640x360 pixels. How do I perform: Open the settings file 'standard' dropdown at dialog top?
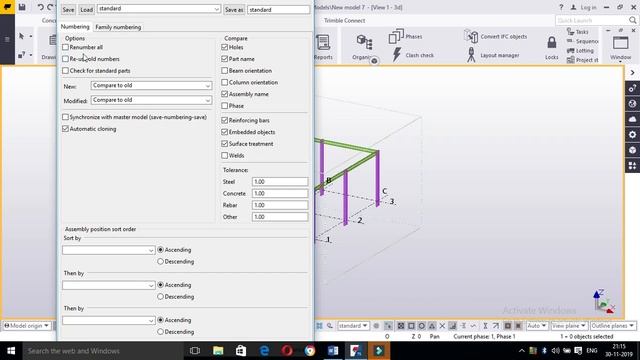tap(159, 9)
